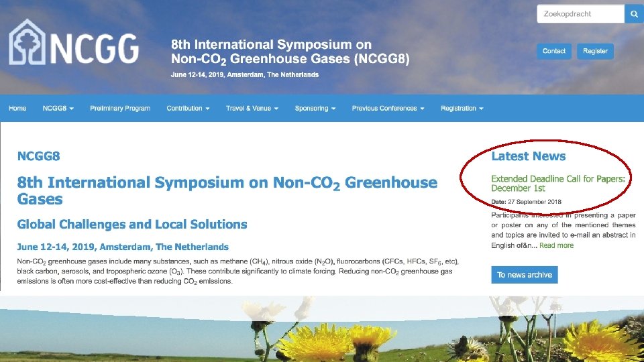Viewport: 644px width, 362px height.
Task: Click the Latest News heading
Action: 528,156
